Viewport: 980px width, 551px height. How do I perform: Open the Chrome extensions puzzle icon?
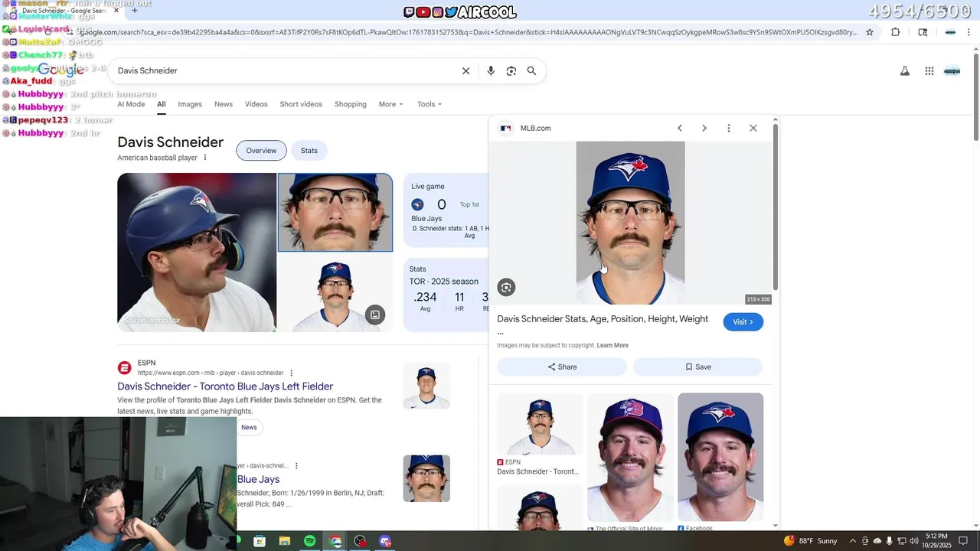point(895,32)
